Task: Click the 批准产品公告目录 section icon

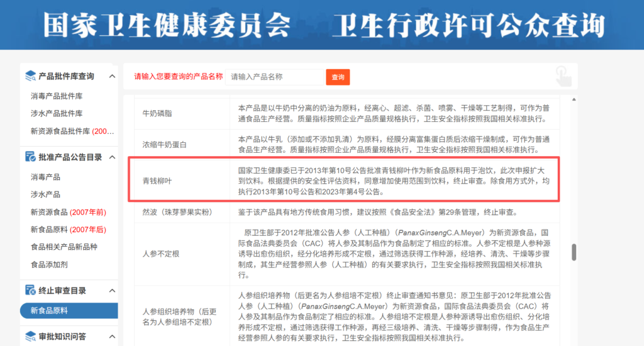Action: pos(30,157)
